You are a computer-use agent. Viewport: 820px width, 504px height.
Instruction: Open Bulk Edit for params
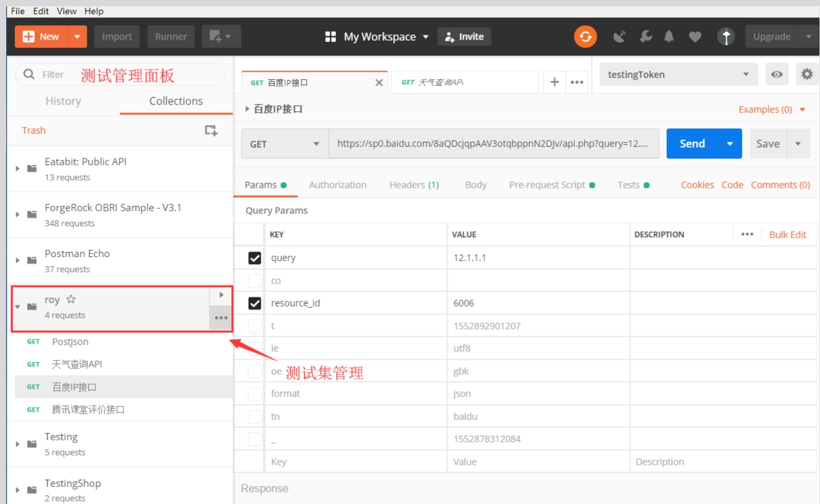tap(787, 234)
